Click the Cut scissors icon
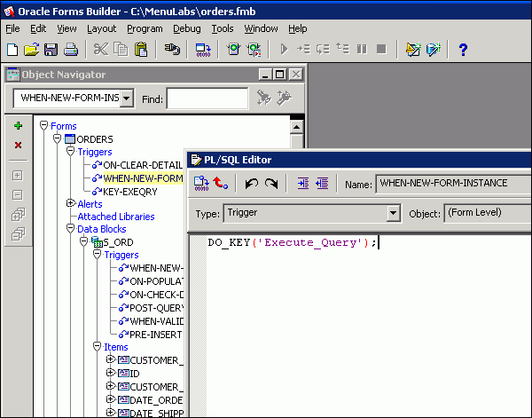The image size is (532, 418). [x=101, y=50]
